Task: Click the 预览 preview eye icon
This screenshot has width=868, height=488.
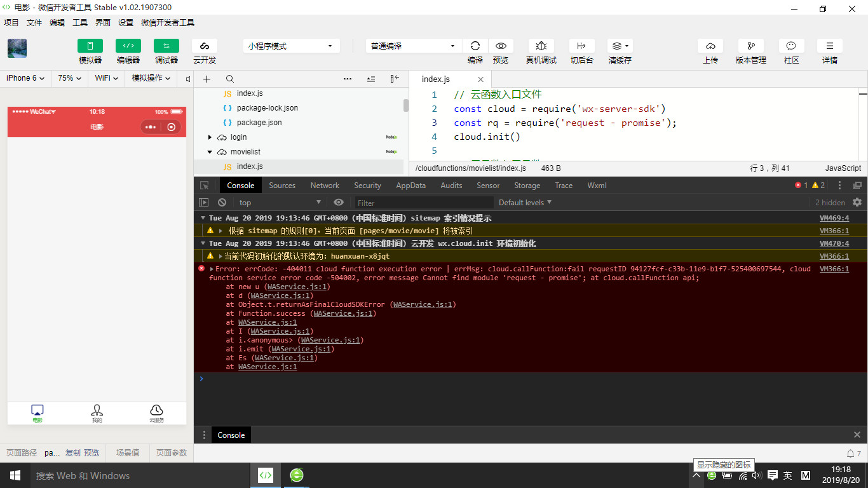Action: 501,46
